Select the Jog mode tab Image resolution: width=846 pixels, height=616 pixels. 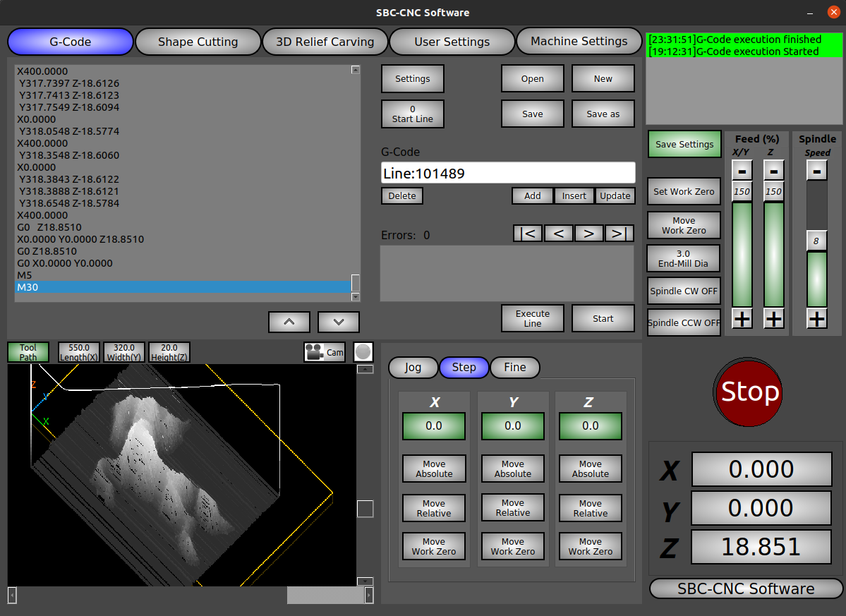click(413, 368)
